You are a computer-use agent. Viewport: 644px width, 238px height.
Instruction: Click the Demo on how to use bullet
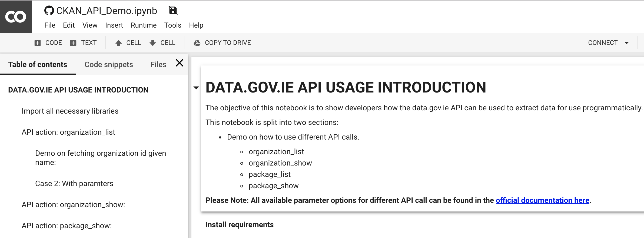click(x=293, y=137)
